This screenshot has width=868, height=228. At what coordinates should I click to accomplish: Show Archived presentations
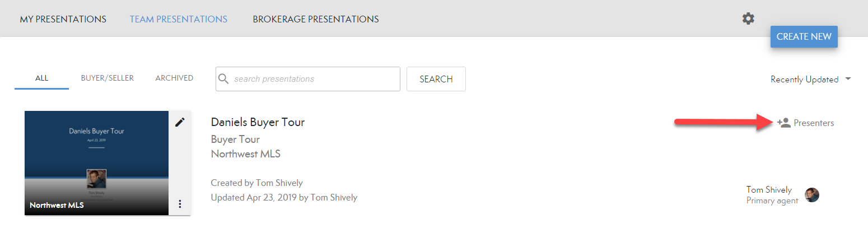click(174, 78)
